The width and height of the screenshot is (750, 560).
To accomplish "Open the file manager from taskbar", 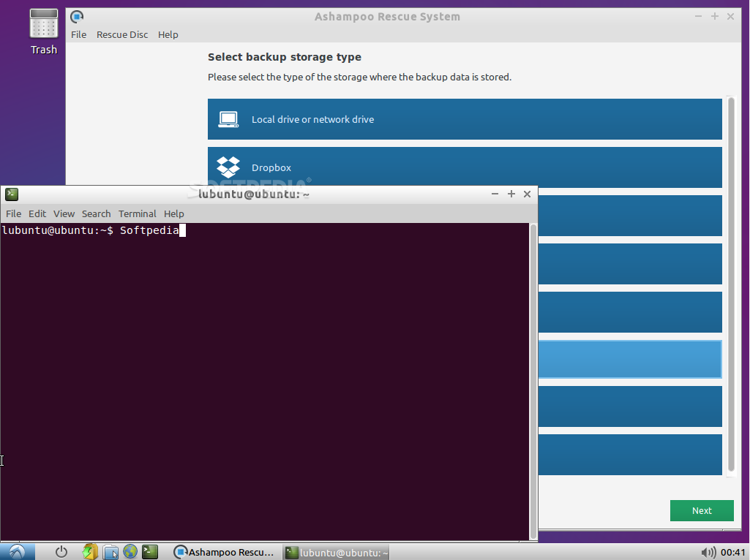I will [x=110, y=552].
